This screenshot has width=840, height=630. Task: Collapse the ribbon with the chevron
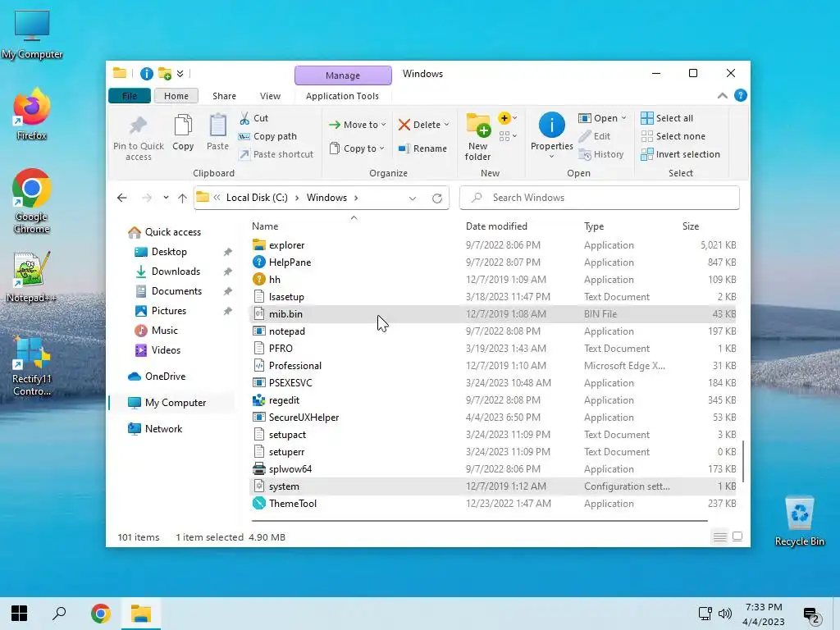tap(722, 96)
